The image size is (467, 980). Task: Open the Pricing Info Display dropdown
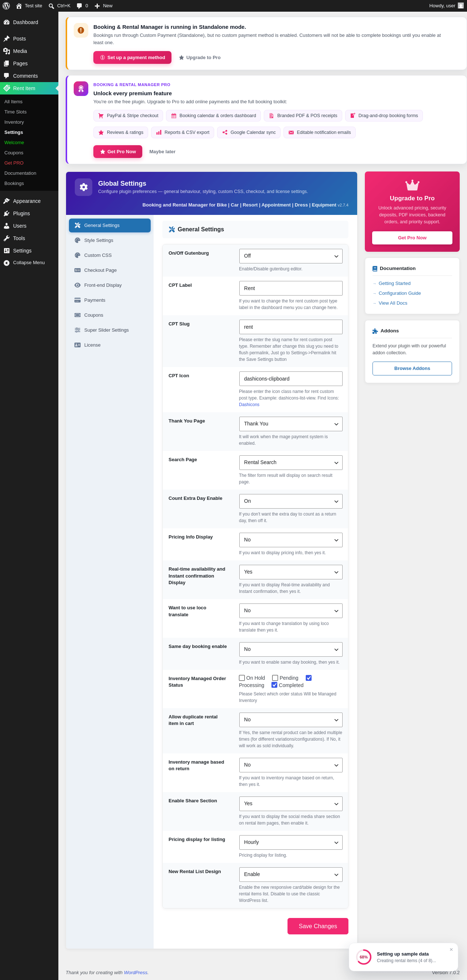pos(290,540)
